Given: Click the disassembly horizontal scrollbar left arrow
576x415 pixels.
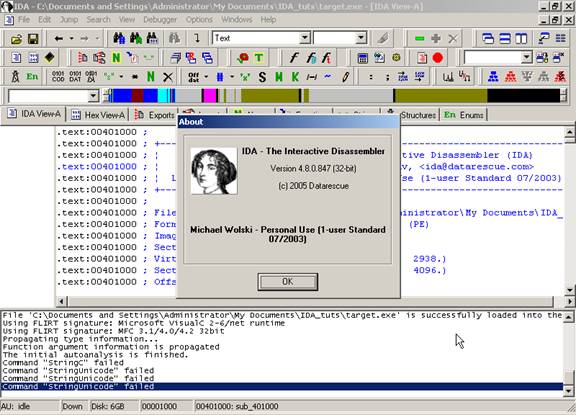Looking at the screenshot, I should click(61, 302).
